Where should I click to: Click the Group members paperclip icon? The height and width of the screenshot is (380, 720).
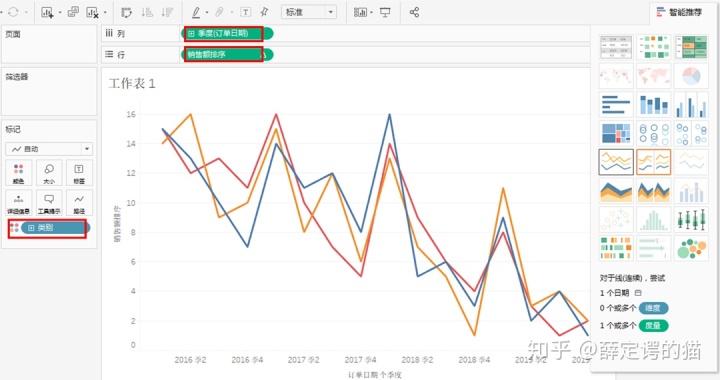point(220,12)
